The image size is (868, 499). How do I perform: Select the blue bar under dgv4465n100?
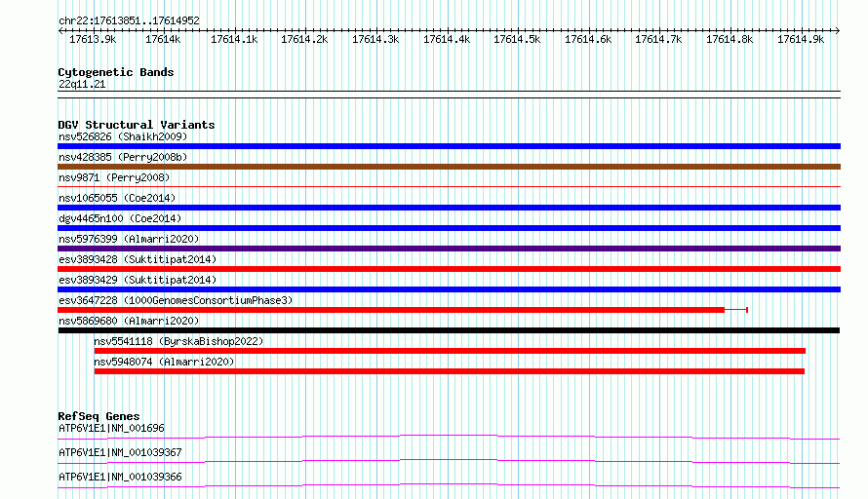[449, 228]
